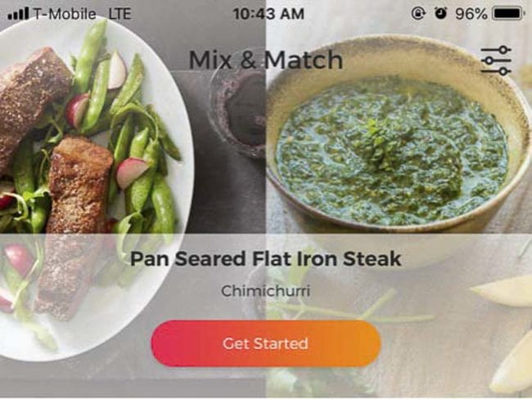
Task: Tap the top slider knob in filter icon
Action: 504,50
